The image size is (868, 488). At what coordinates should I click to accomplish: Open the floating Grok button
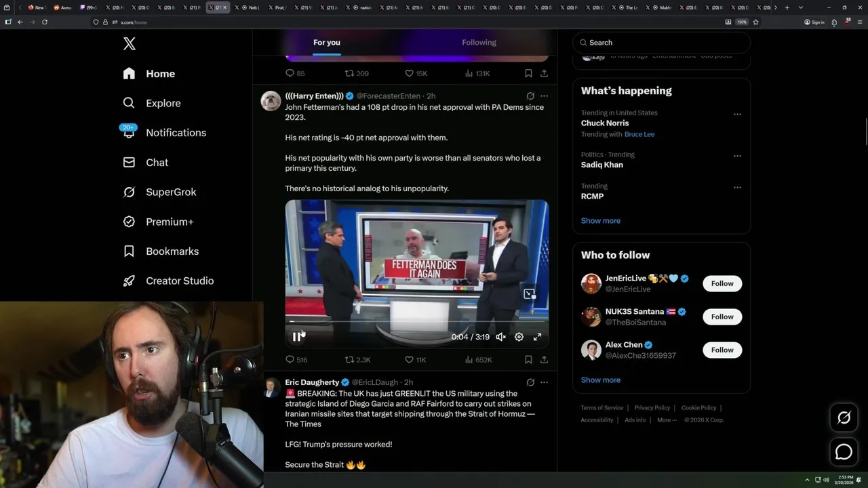(x=844, y=418)
